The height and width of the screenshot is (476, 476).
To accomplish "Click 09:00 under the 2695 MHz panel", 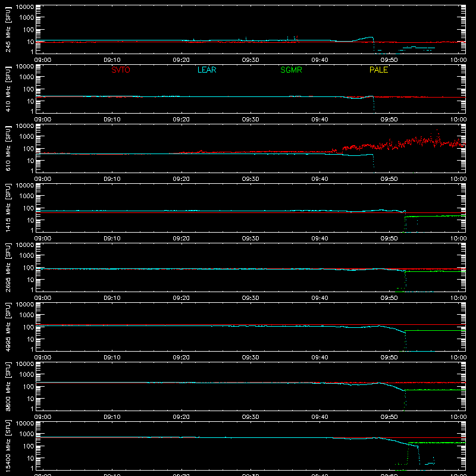I will click(x=42, y=298).
